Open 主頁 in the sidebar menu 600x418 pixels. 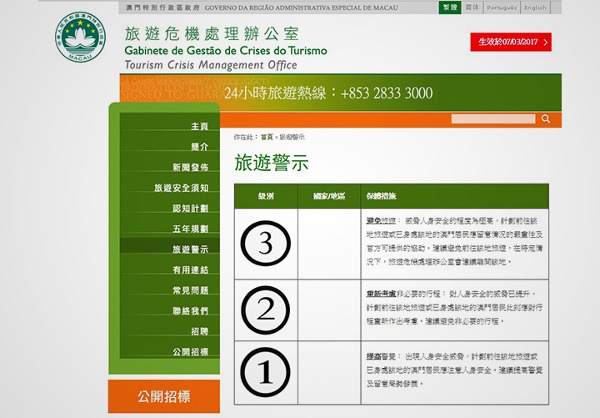pos(200,126)
